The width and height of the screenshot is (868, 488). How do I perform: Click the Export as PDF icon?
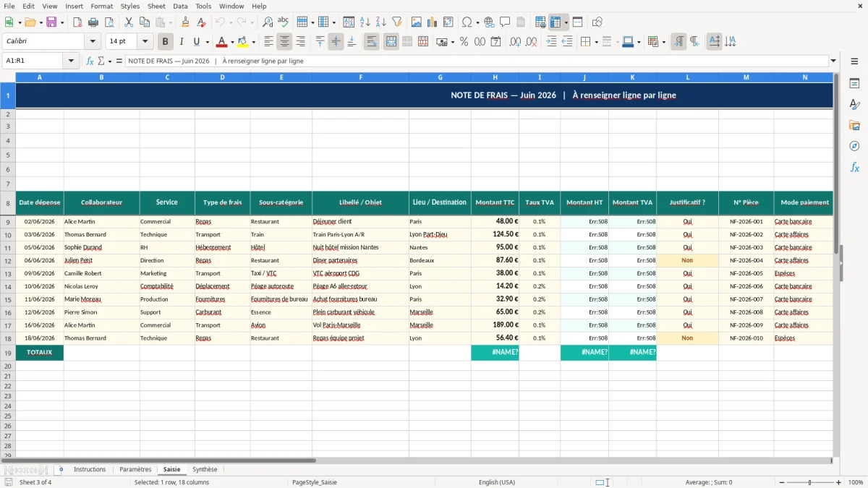point(77,22)
